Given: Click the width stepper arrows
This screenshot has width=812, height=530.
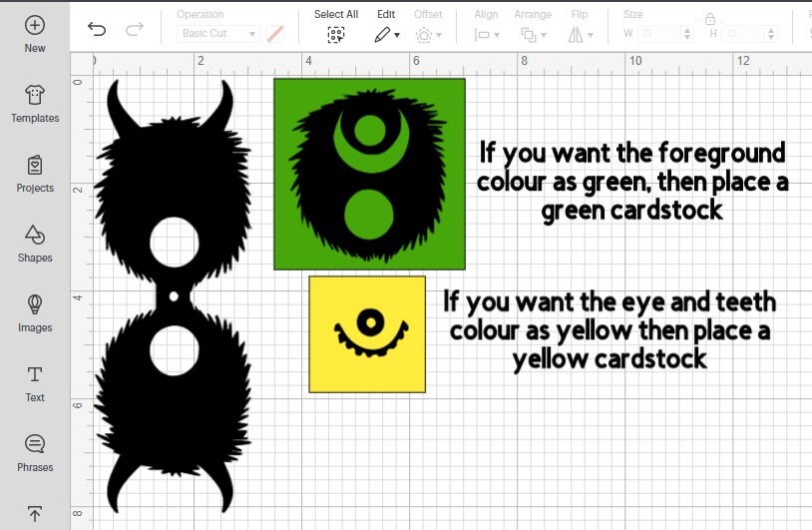Looking at the screenshot, I should pyautogui.click(x=687, y=34).
